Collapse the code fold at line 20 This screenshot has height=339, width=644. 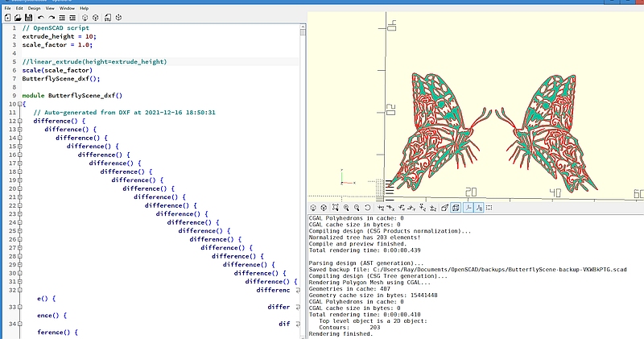pyautogui.click(x=19, y=188)
